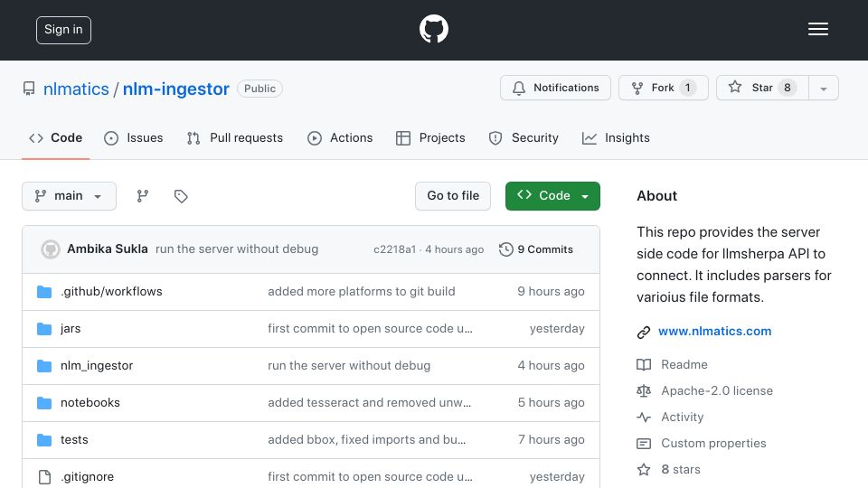Click the Activity pulse icon

tap(643, 418)
